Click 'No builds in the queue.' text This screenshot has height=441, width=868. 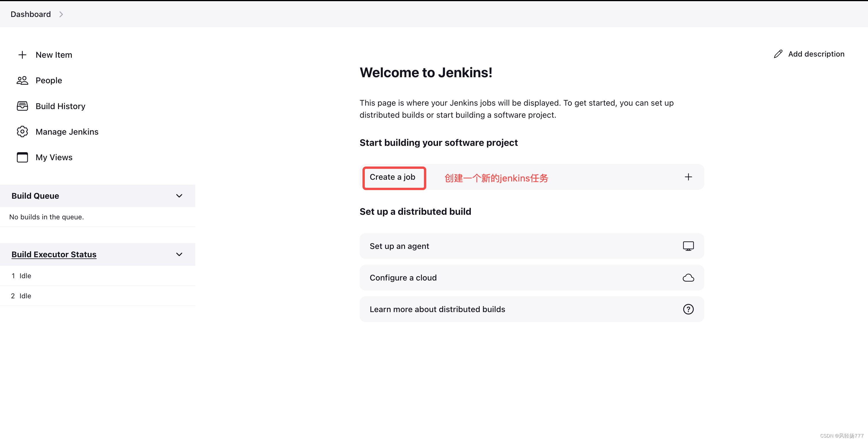pos(47,217)
